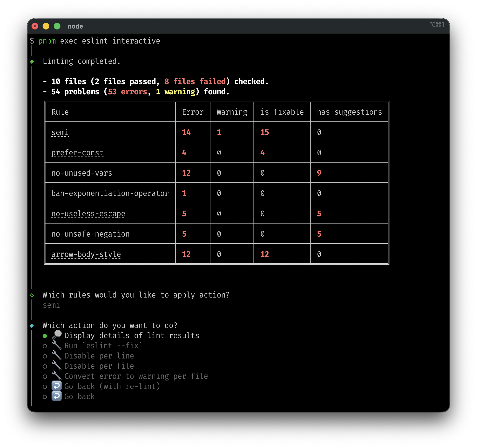
Task: Click the ⌥⌘1 shortcut indicator in title bar
Action: [x=437, y=24]
